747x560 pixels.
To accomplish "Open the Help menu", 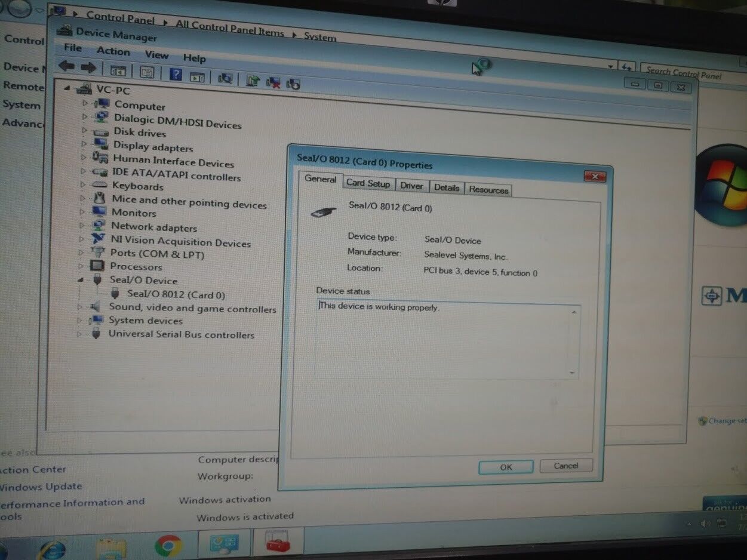I will [194, 58].
